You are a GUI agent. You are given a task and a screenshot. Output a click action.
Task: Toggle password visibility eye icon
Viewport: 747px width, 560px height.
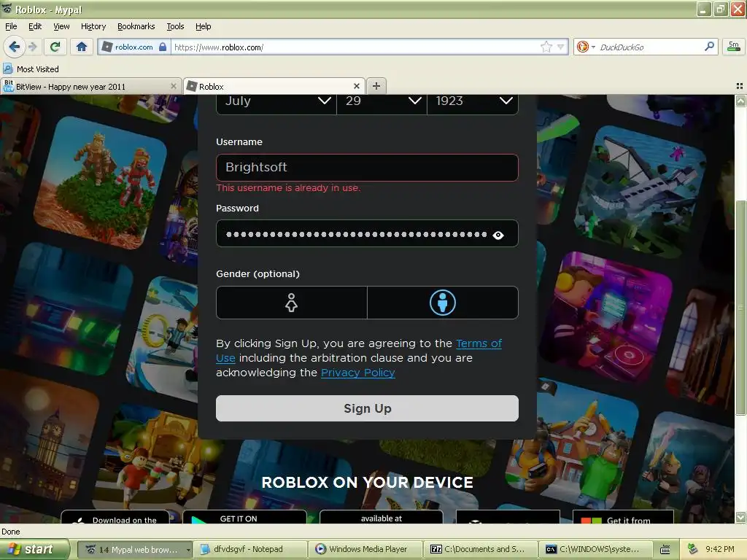click(498, 235)
